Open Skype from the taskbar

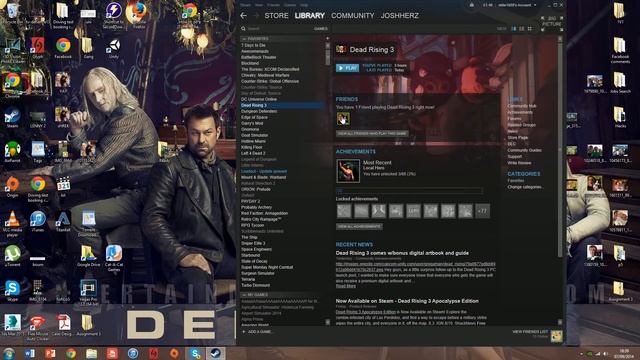point(195,353)
